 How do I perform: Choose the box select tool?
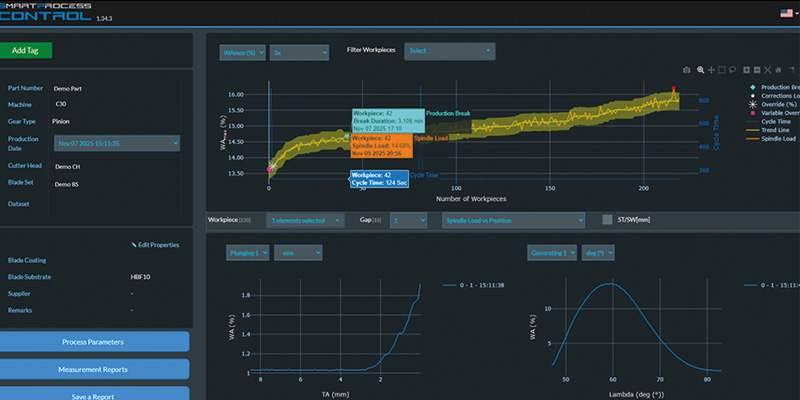[722, 70]
